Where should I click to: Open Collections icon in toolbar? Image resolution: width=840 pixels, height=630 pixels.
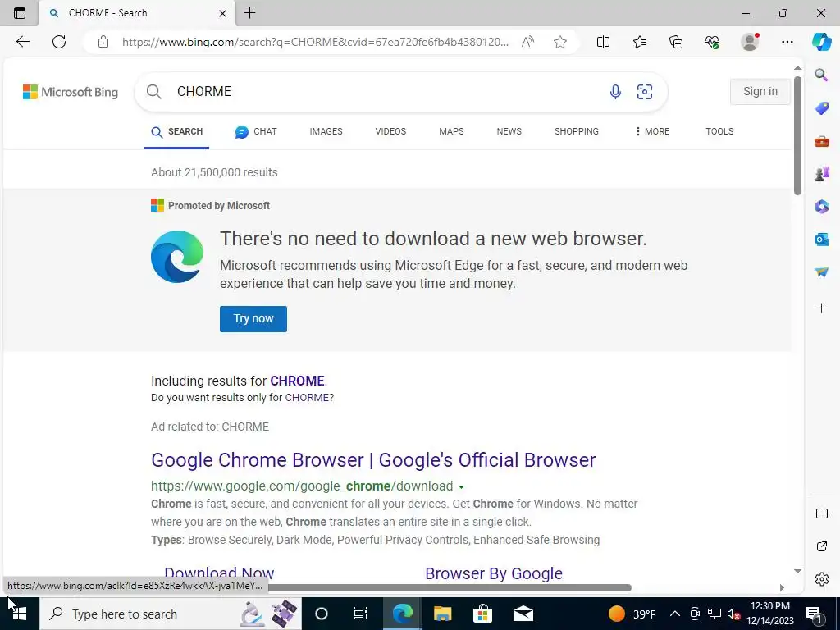[x=676, y=42]
